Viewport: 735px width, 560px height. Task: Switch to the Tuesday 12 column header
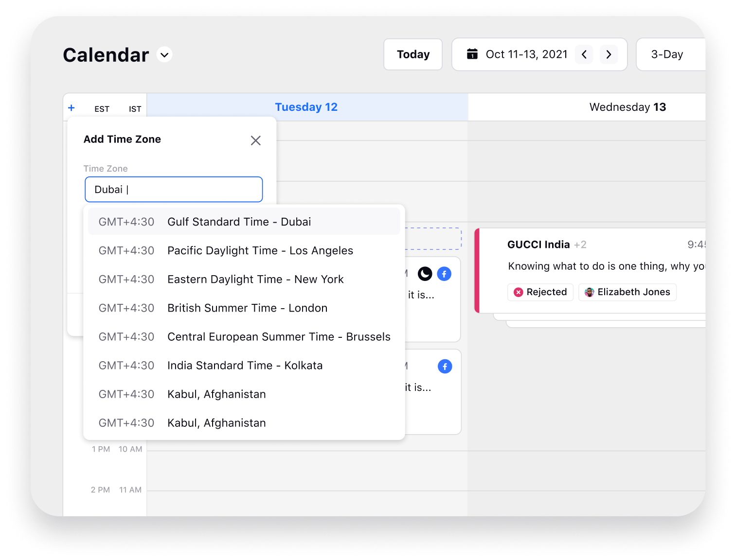click(x=306, y=107)
